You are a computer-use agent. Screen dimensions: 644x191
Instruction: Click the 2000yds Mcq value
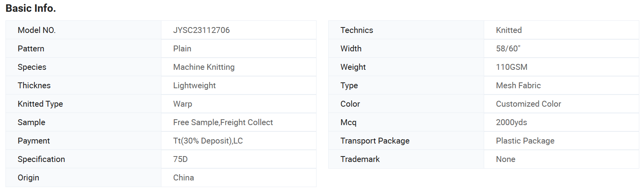511,122
